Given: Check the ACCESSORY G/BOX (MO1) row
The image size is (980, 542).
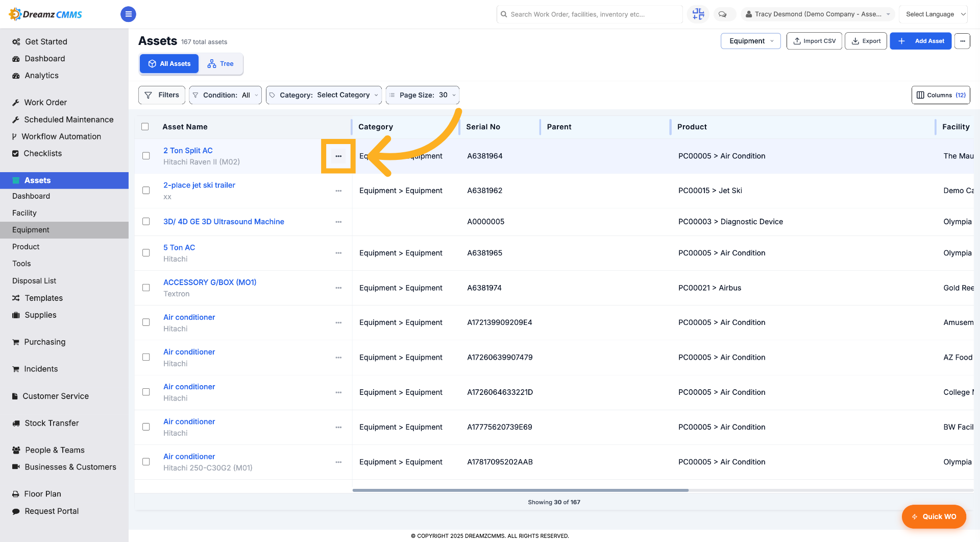Looking at the screenshot, I should tap(146, 288).
